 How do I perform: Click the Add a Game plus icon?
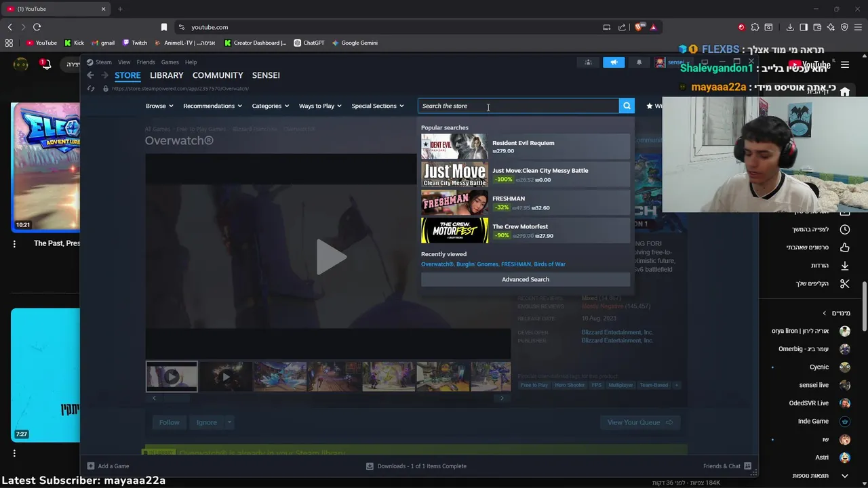(x=90, y=466)
